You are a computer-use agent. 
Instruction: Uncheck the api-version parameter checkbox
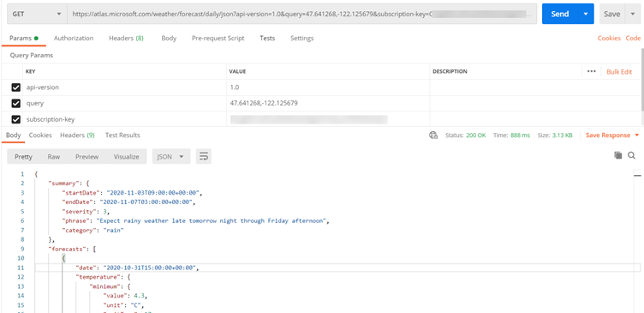16,87
